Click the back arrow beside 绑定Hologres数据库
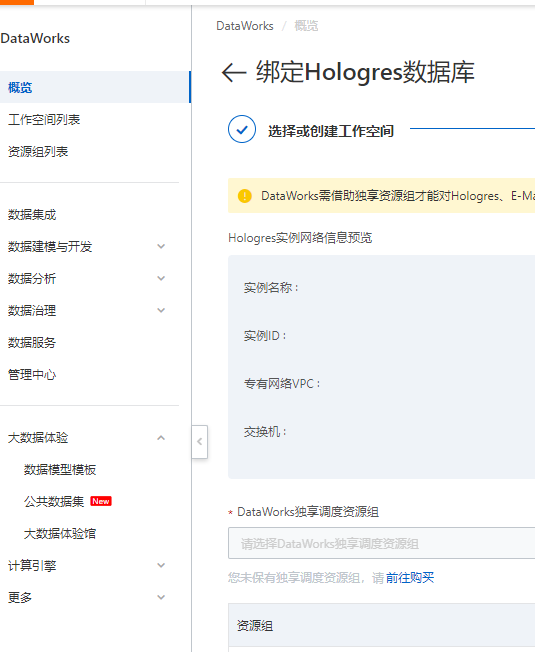Viewport: 535px width, 652px height. point(234,72)
